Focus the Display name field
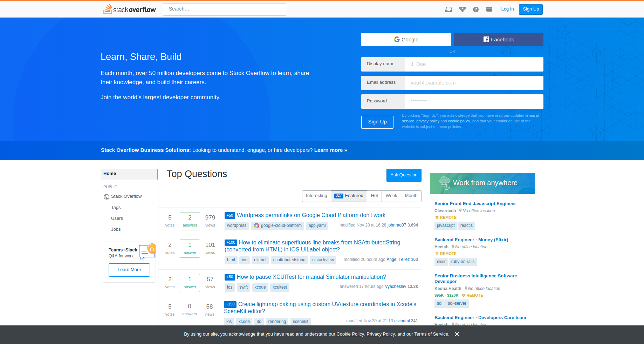Viewport: 644px width, 344px height. tap(474, 64)
